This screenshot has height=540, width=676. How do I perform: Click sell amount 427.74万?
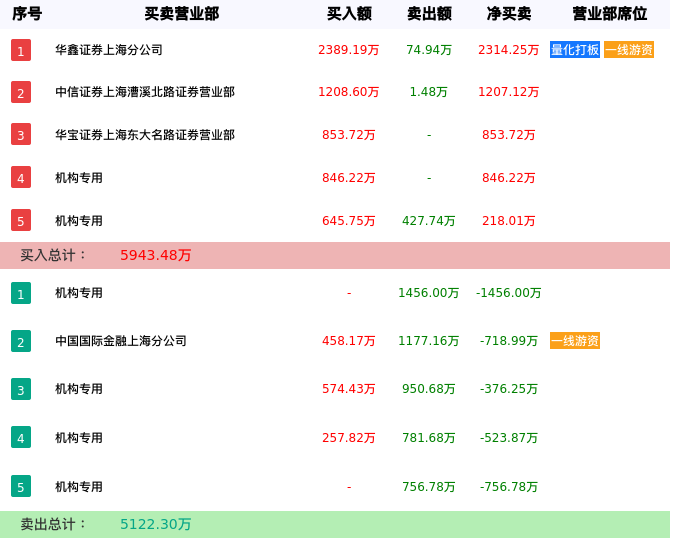coord(429,221)
